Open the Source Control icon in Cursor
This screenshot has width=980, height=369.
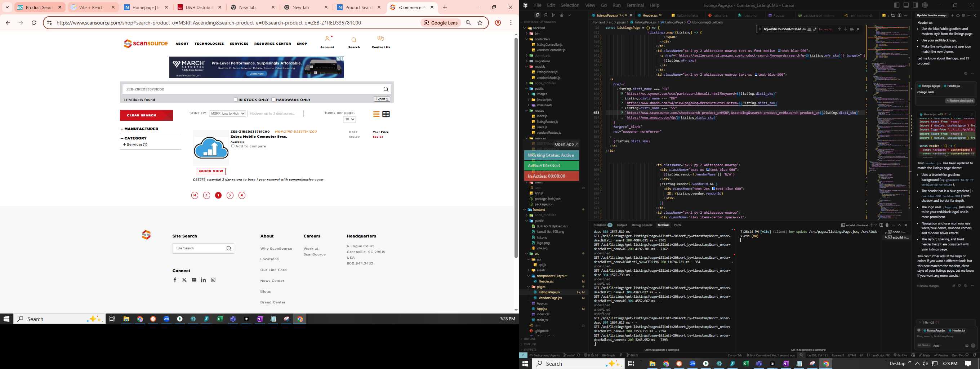click(x=553, y=15)
